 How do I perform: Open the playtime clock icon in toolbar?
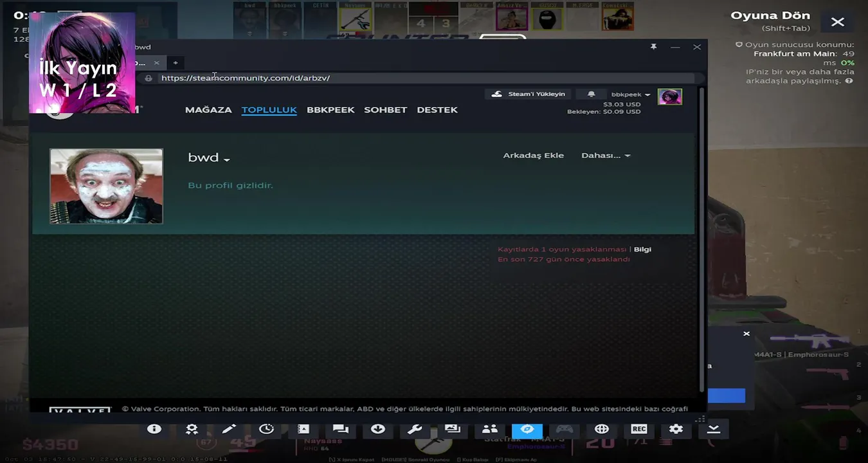[x=266, y=429]
